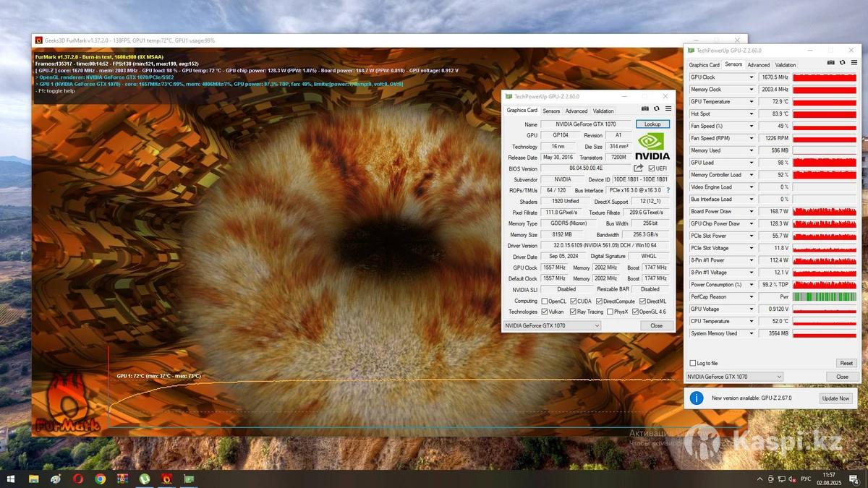Click Close button in Graphics Card window
The width and height of the screenshot is (868, 488).
[656, 325]
